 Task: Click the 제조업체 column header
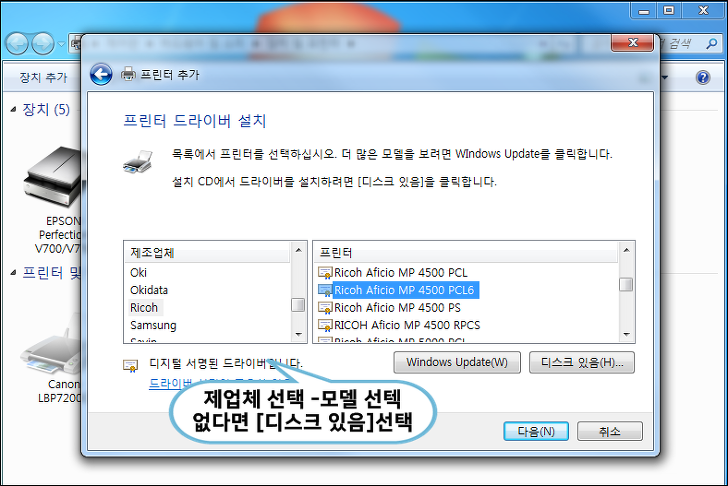click(207, 253)
